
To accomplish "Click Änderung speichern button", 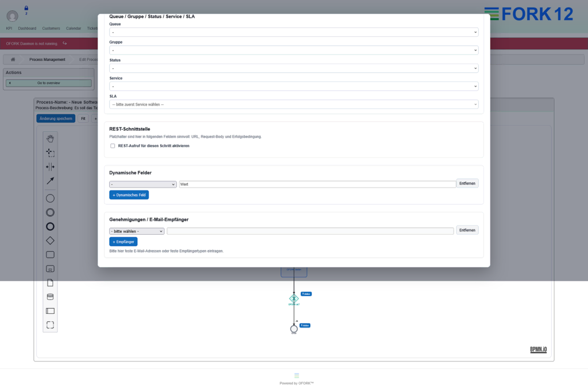I will point(56,118).
